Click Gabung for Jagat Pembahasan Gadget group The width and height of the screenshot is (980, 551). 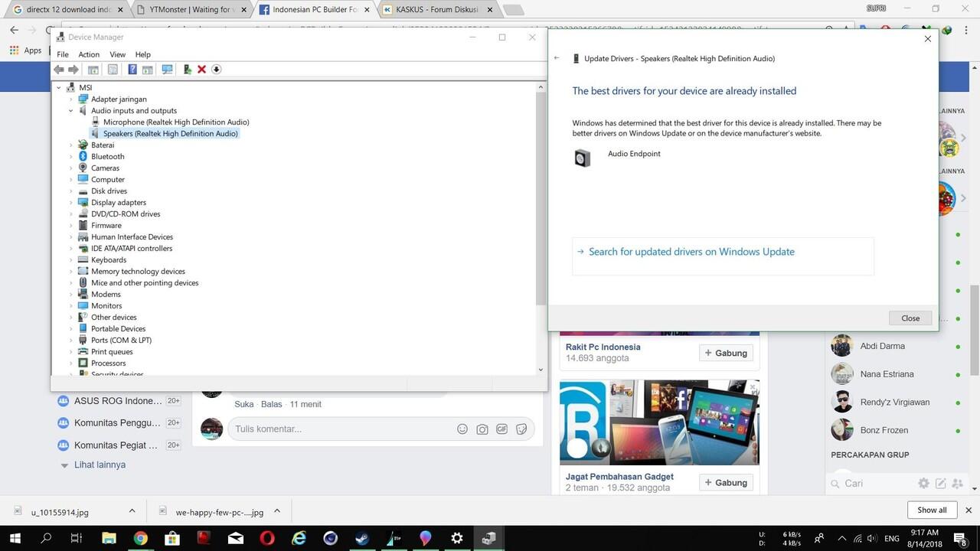[x=726, y=483]
